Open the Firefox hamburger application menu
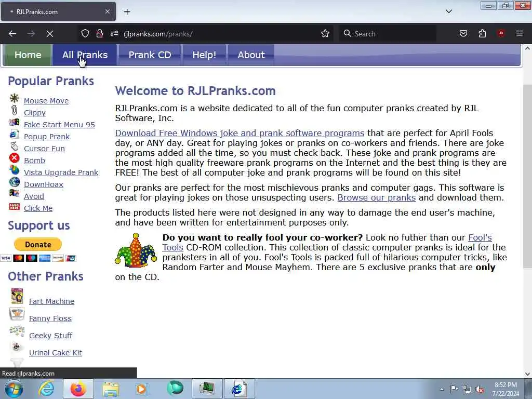 pyautogui.click(x=520, y=34)
